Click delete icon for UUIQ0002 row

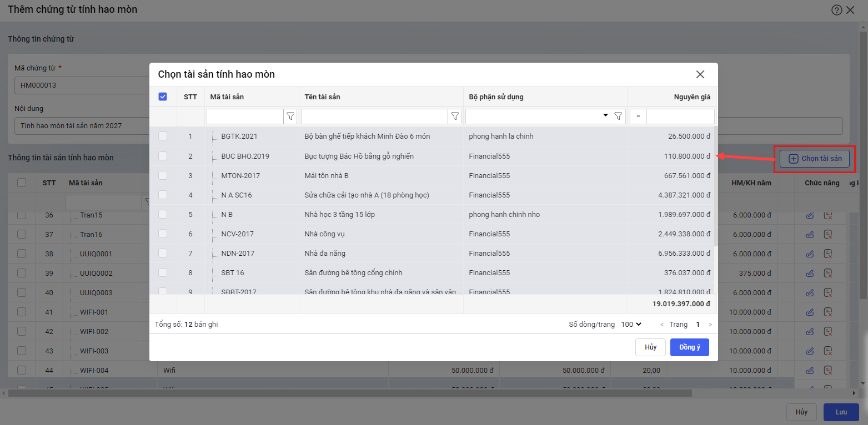827,273
